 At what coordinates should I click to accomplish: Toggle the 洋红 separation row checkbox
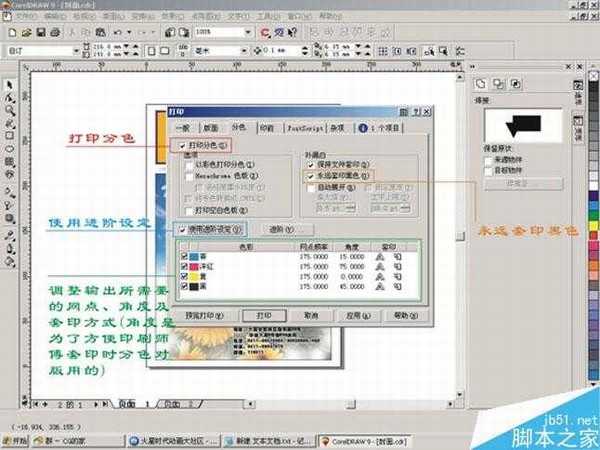click(x=184, y=266)
